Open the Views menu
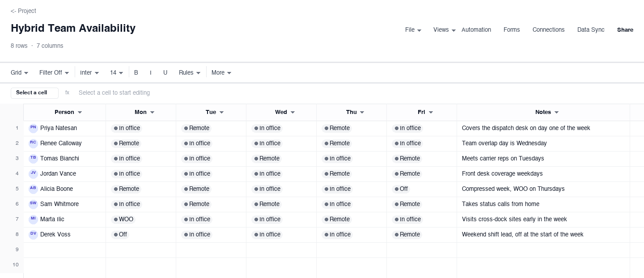This screenshot has height=278, width=644. pos(445,30)
